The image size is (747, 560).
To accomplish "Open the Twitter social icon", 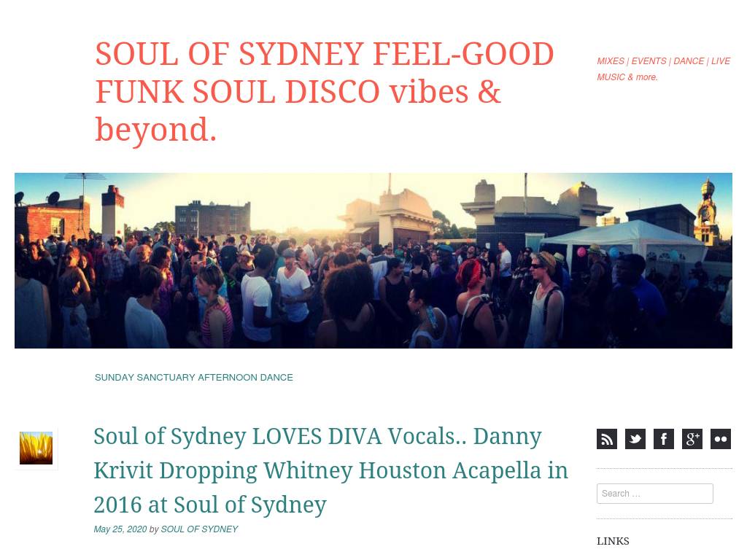I will pyautogui.click(x=635, y=439).
